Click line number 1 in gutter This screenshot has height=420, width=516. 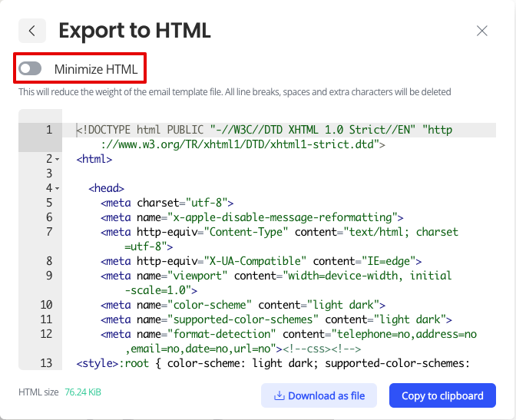49,130
